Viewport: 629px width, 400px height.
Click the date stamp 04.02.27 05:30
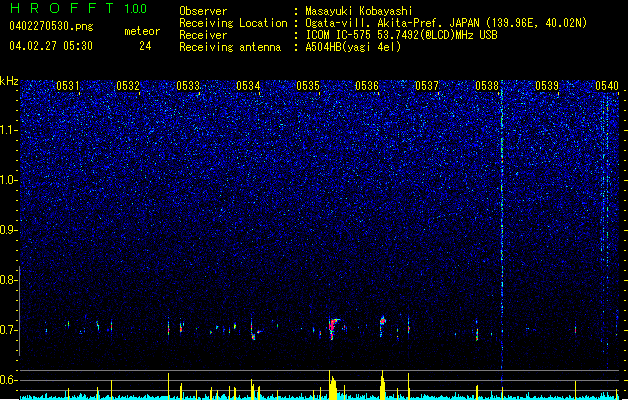[x=51, y=46]
